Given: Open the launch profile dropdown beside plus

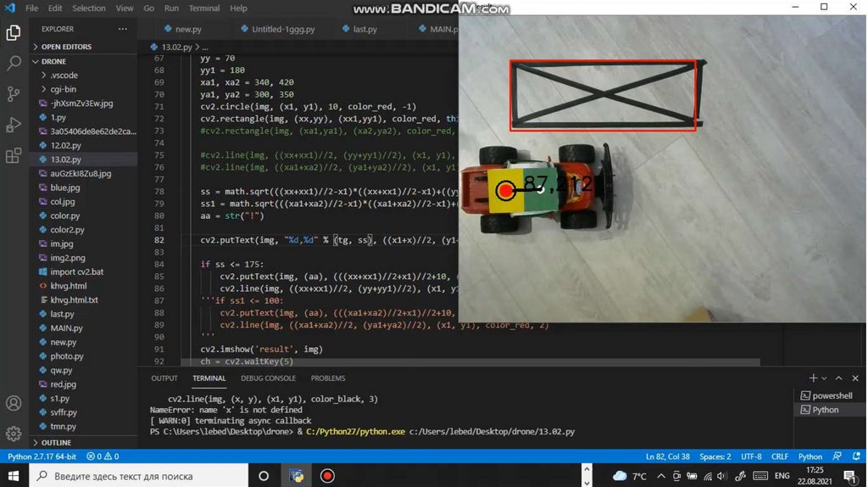Looking at the screenshot, I should tap(824, 378).
